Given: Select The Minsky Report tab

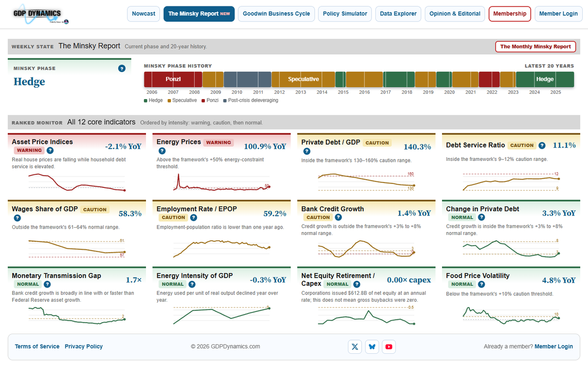Looking at the screenshot, I should [199, 14].
